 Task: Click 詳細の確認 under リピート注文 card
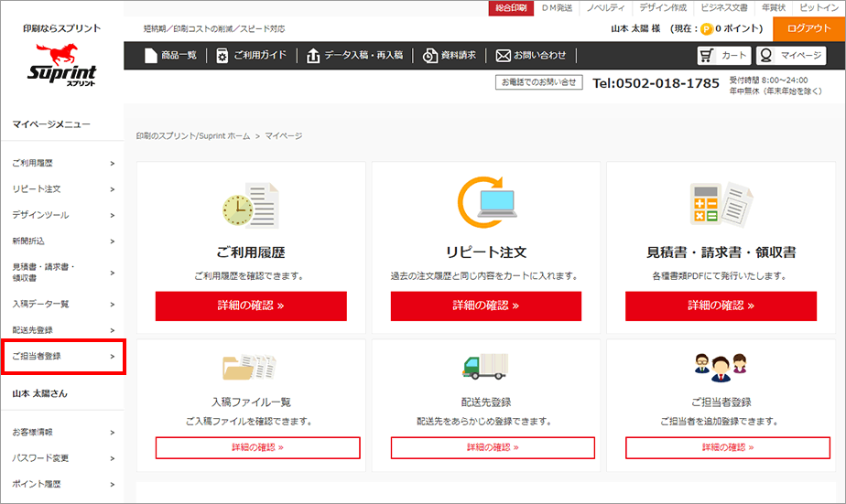coord(486,306)
